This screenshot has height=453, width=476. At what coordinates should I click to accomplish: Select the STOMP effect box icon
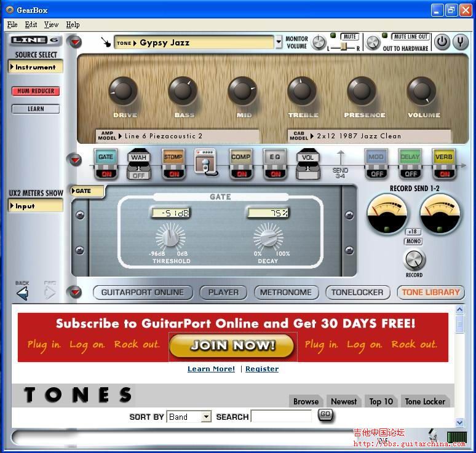coord(173,157)
